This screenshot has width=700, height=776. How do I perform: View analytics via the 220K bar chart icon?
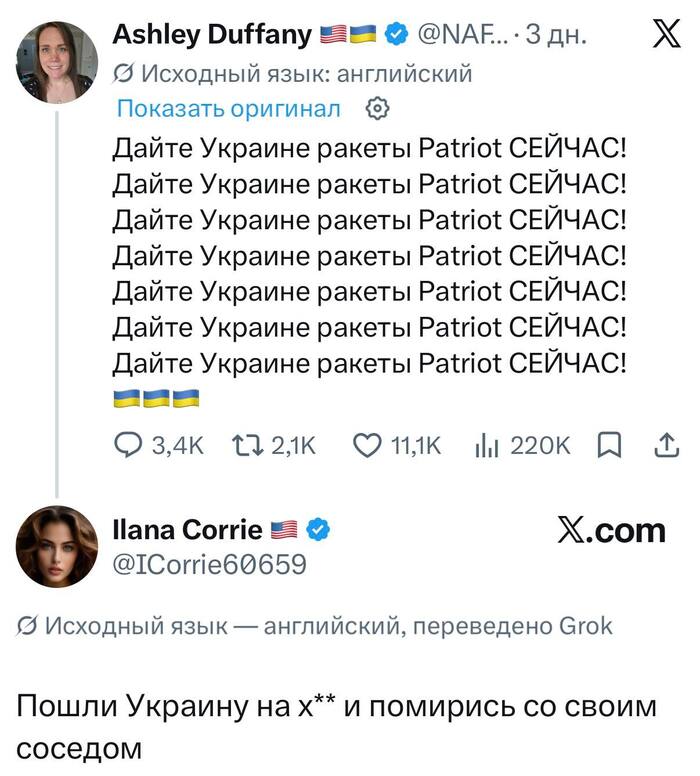pyautogui.click(x=487, y=445)
